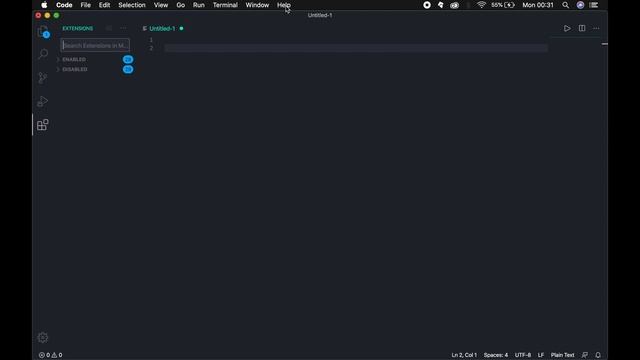Select the Untitled-1 editor tab
Image resolution: width=640 pixels, height=360 pixels.
tap(162, 29)
